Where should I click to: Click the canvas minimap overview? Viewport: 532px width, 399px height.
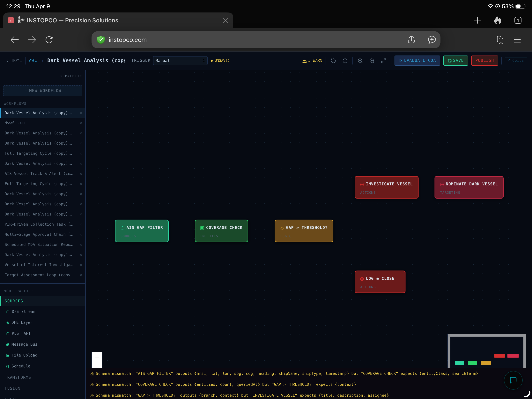[487, 351]
